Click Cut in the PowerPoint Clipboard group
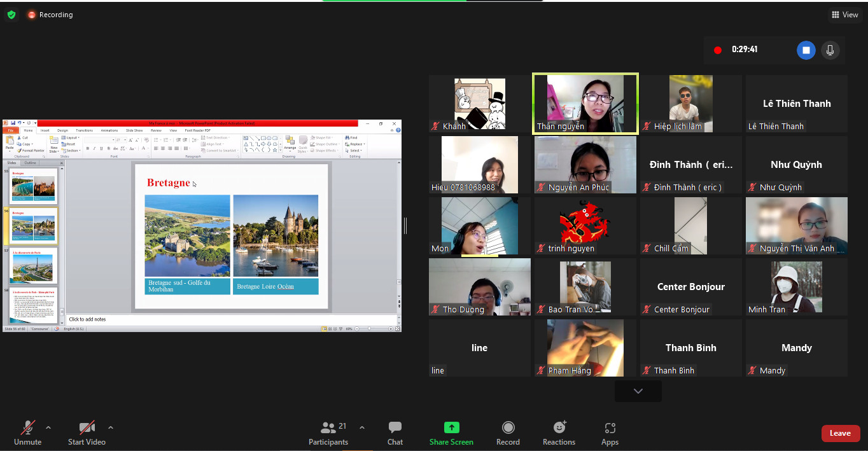The width and height of the screenshot is (868, 451). click(22, 138)
